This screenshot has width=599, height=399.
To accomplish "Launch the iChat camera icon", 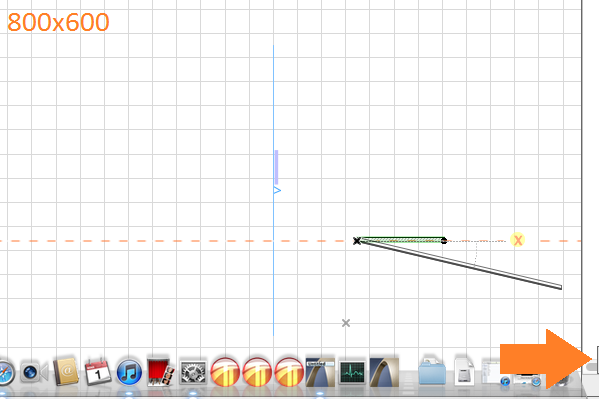I will point(34,372).
